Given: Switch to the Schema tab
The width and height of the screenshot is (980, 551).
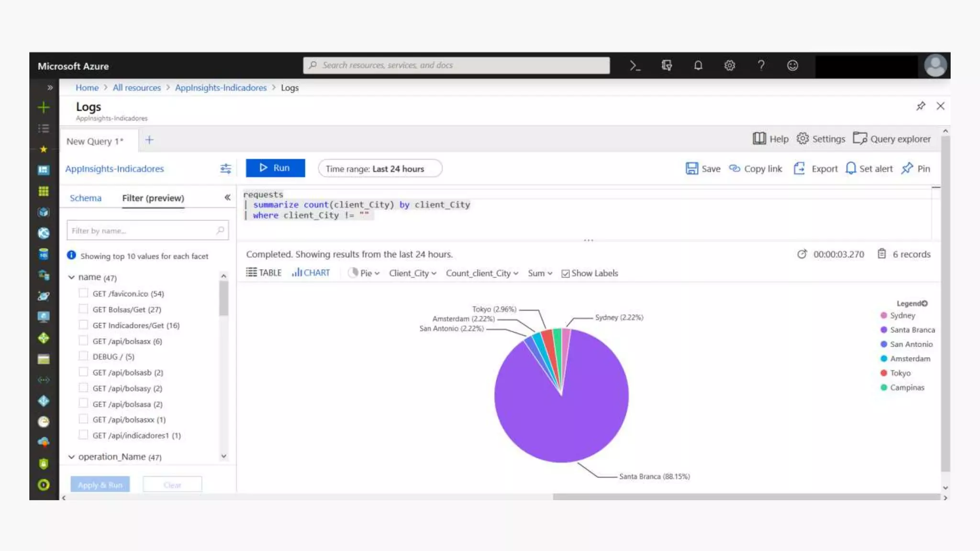Looking at the screenshot, I should (85, 198).
